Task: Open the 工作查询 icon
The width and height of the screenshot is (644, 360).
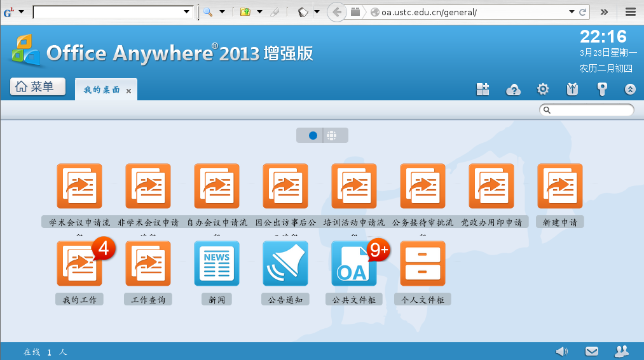Action: pos(148,263)
